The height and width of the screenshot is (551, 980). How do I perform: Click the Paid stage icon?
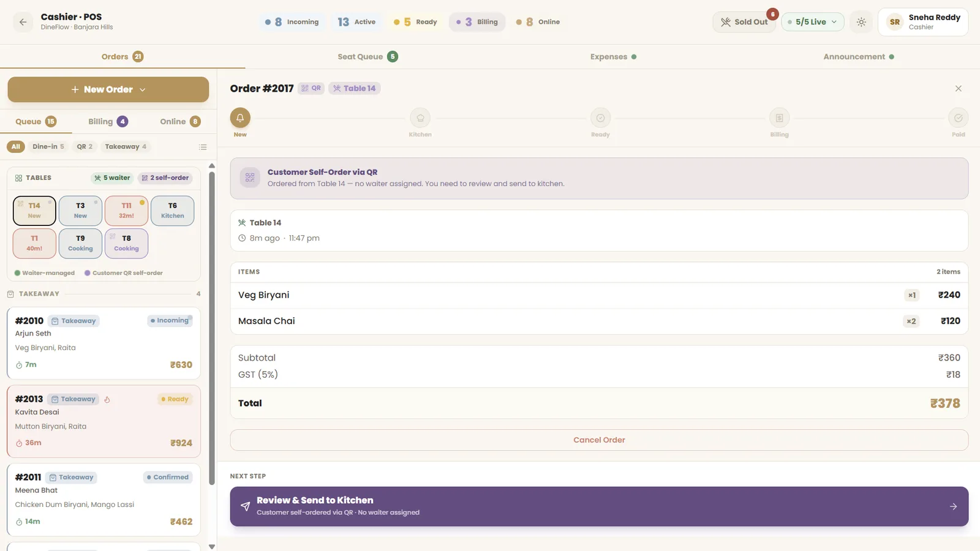click(x=958, y=118)
